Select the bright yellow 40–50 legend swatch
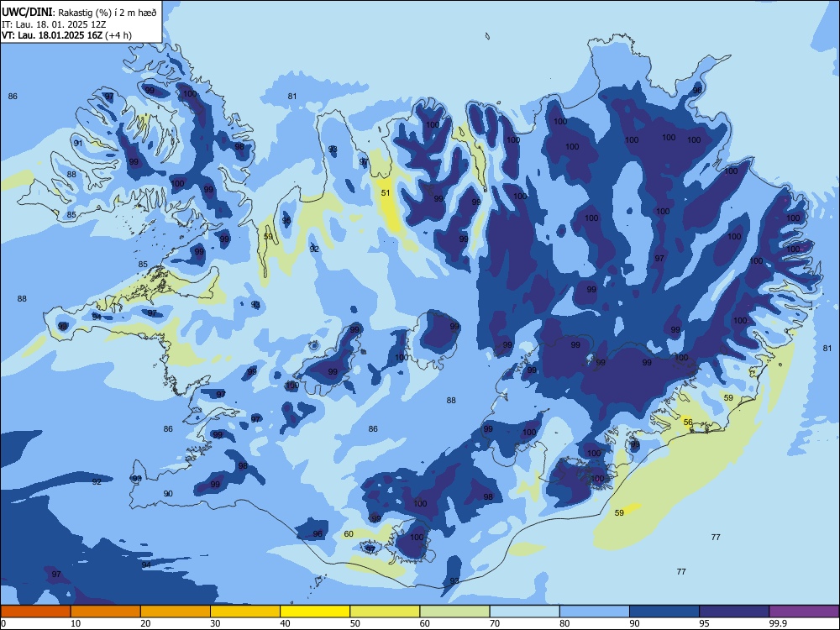 click(315, 612)
